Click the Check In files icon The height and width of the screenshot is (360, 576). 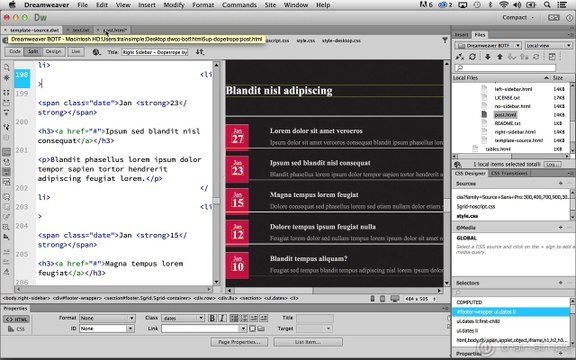[524, 57]
